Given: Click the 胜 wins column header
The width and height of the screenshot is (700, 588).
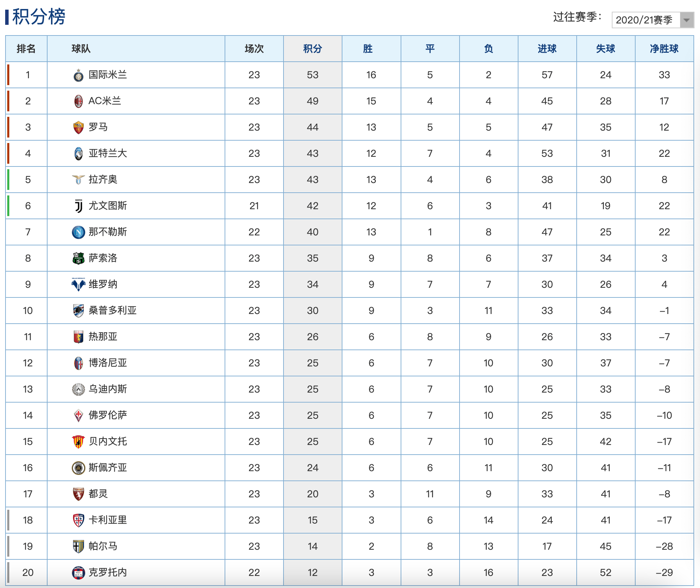Looking at the screenshot, I should click(x=368, y=49).
